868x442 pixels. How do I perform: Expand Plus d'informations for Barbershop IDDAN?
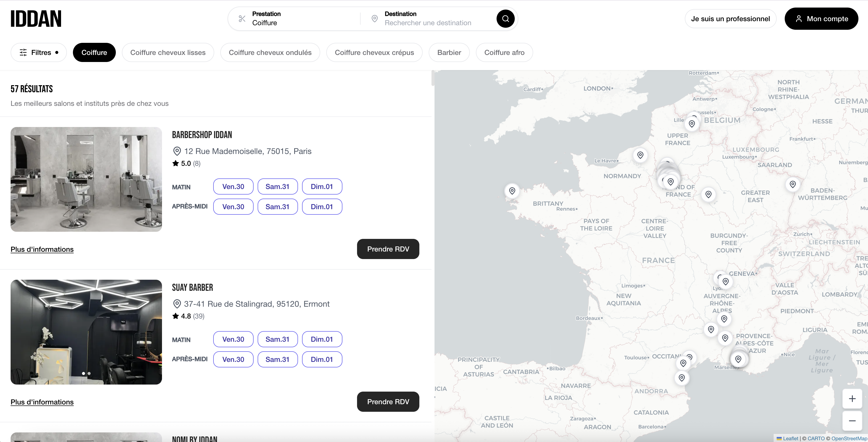coord(42,249)
